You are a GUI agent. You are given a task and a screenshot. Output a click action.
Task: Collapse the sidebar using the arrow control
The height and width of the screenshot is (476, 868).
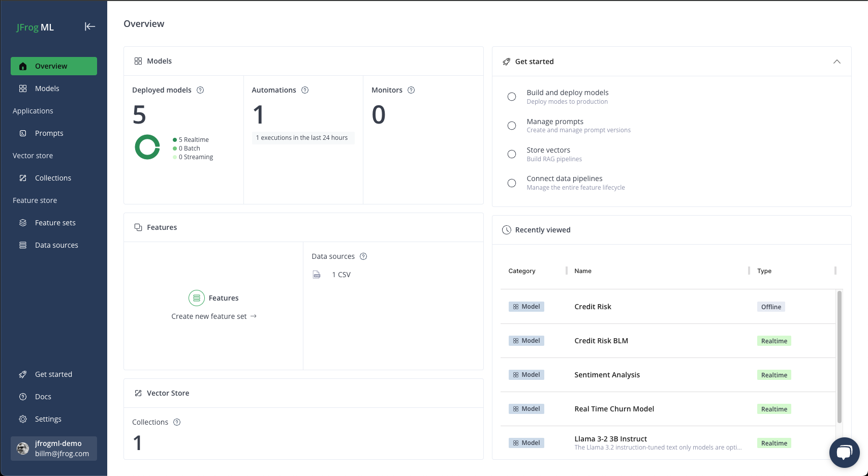[x=90, y=26]
